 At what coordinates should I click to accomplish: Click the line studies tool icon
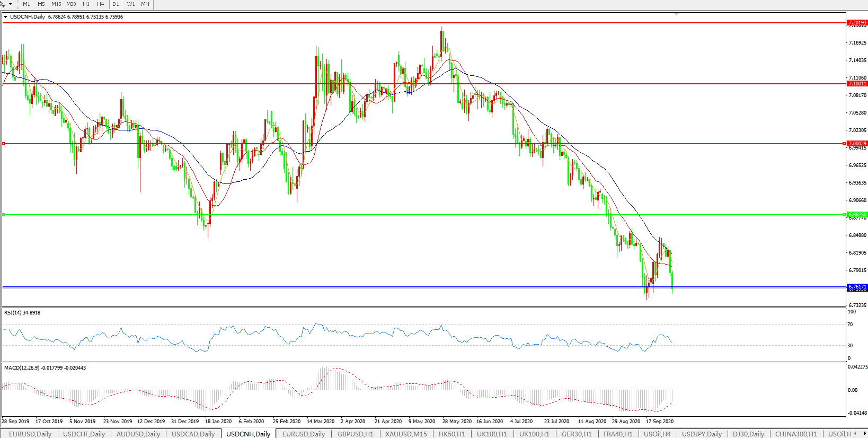(3, 4)
